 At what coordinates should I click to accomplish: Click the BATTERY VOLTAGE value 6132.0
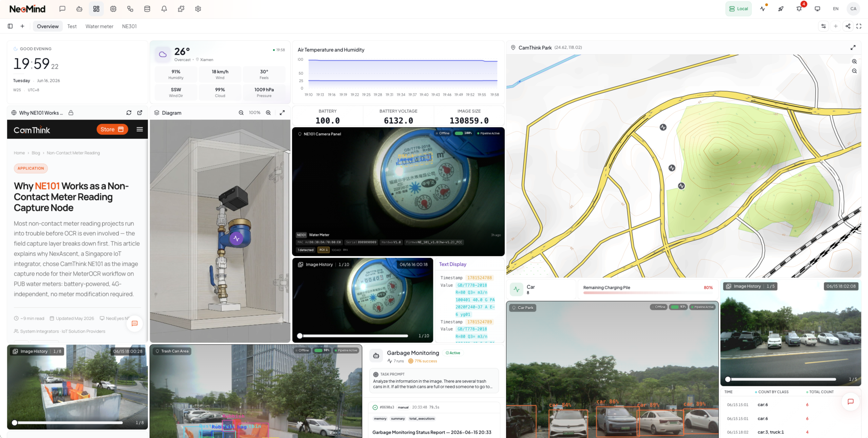coord(399,120)
